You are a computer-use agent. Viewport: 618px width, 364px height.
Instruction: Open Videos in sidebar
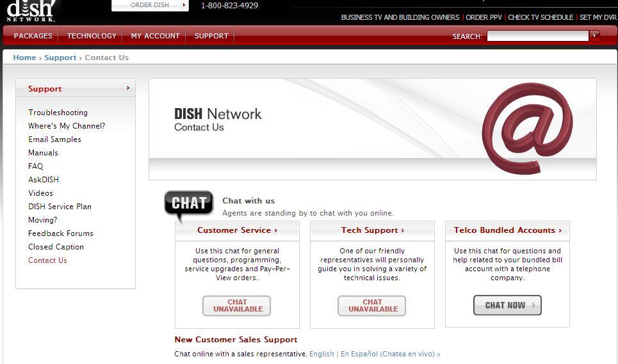pyautogui.click(x=40, y=193)
